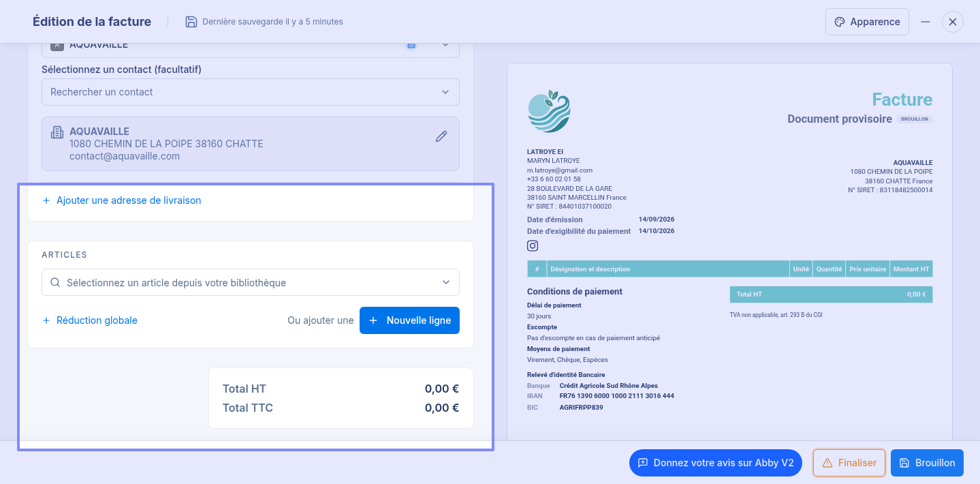Expand the AQUAVAILLE client selector chevron
This screenshot has width=980, height=484.
click(x=445, y=45)
